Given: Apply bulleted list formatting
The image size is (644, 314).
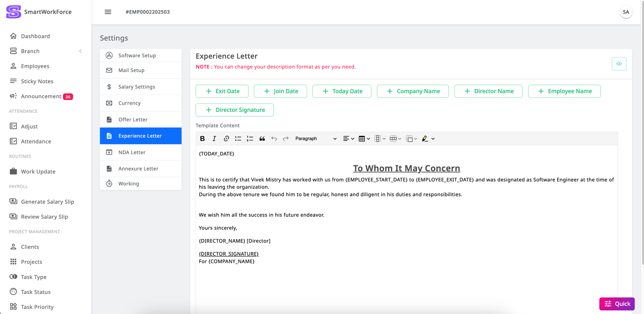Looking at the screenshot, I should click(x=238, y=138).
